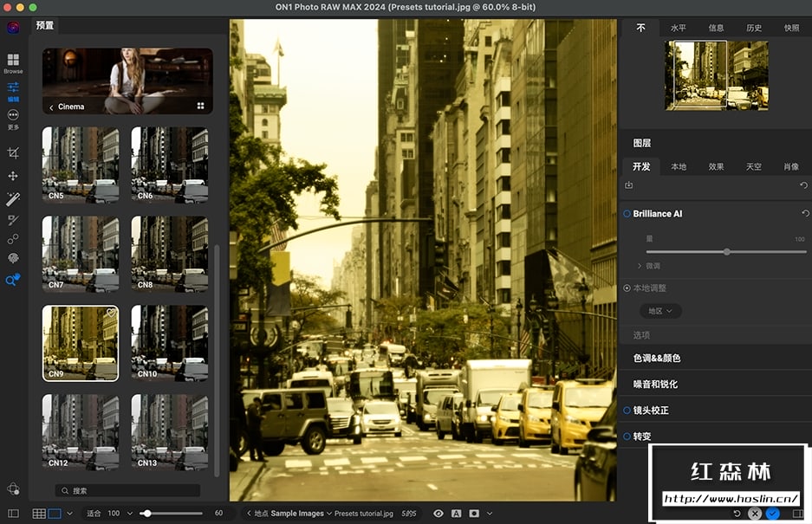Click the preset category grid view icon
This screenshot has width=812, height=524.
coord(200,107)
